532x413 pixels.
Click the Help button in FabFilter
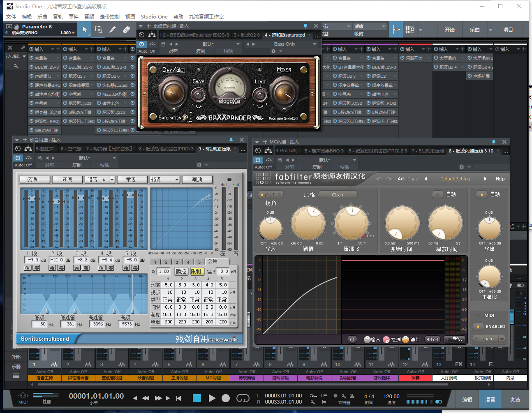point(500,179)
